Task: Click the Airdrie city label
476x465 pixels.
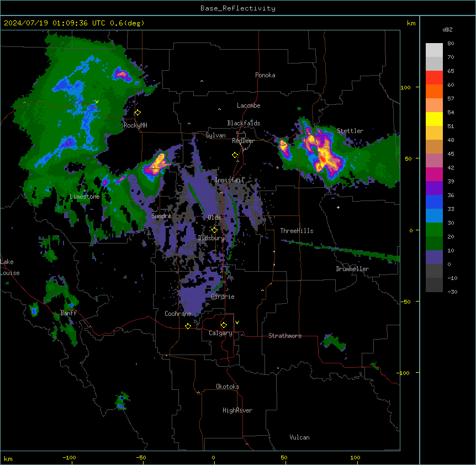Action: [223, 297]
